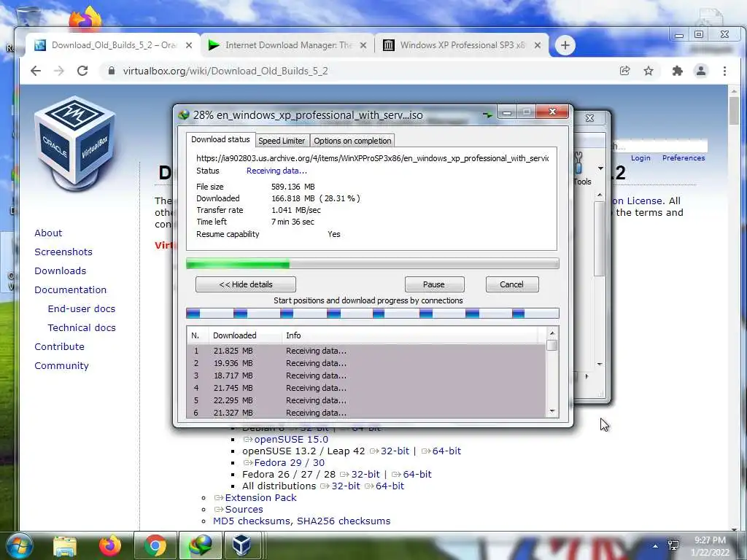Screen dimensions: 747x560
Task: Pause the download
Action: pos(434,284)
